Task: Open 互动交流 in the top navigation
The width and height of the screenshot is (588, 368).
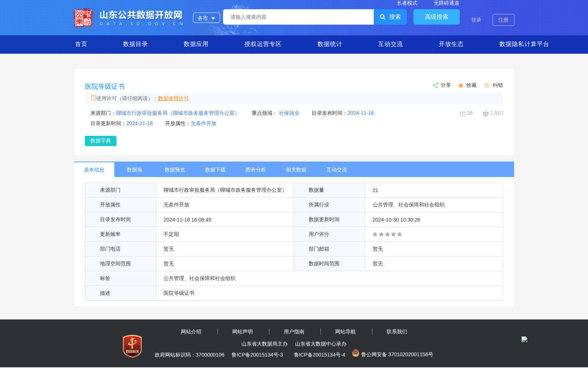Action: point(390,44)
